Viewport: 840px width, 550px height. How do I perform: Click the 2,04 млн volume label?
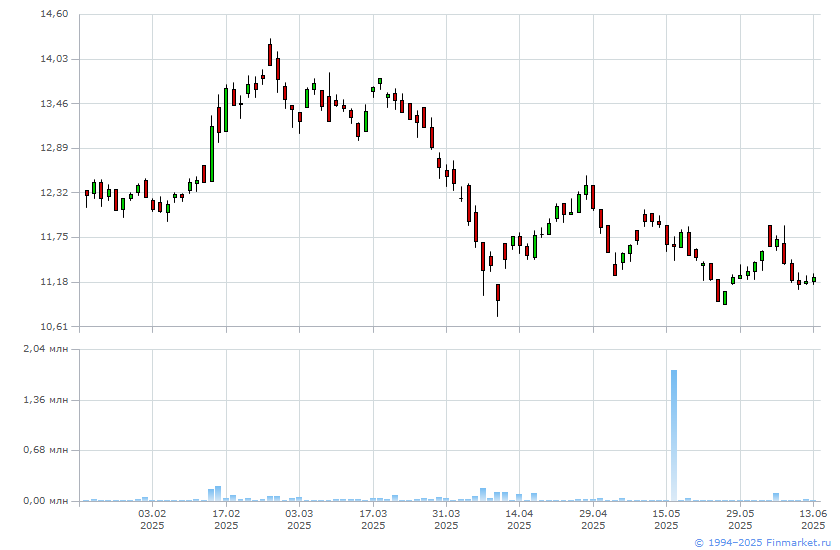click(46, 349)
